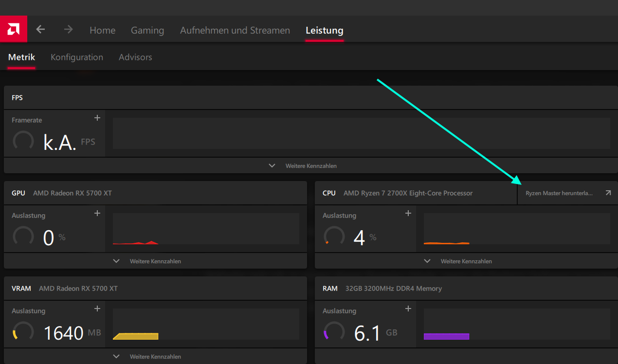Screen dimensions: 618x364
Task: Open Aufnehmen und Streamen tab
Action: (235, 30)
